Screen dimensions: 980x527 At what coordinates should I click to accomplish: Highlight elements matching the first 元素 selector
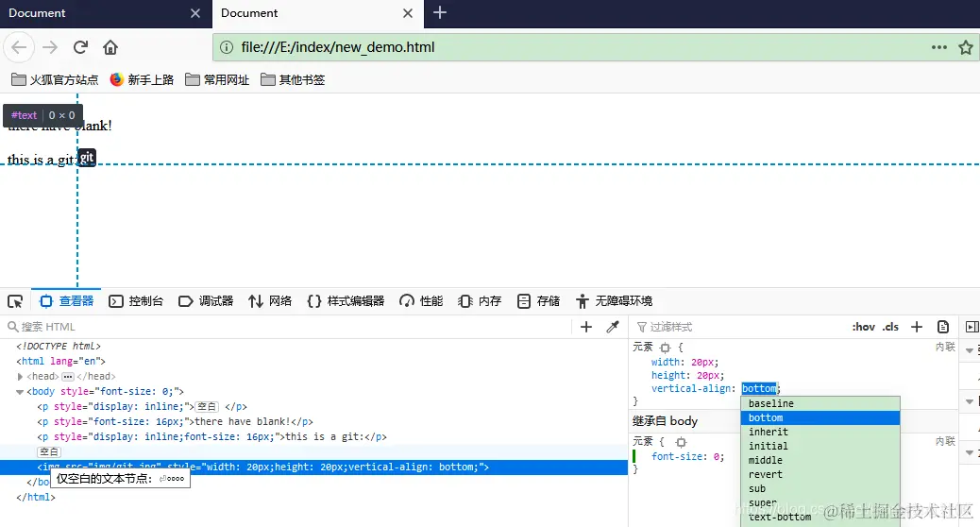pos(665,348)
